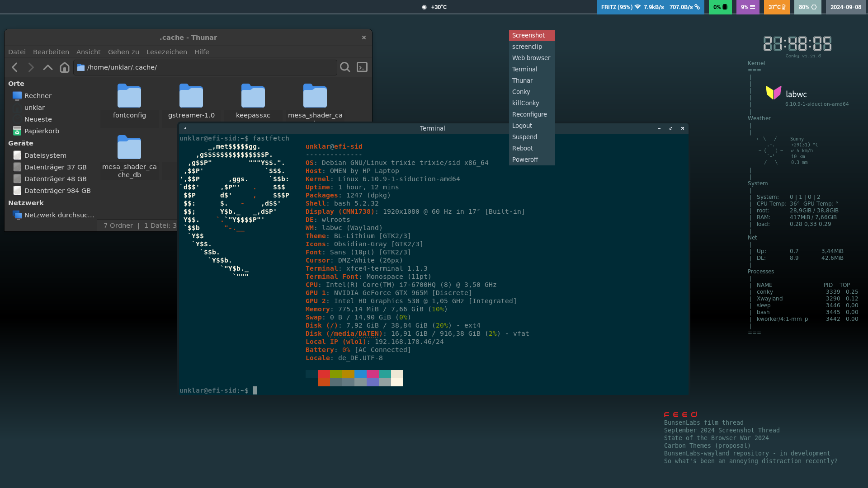Go to the parent folder with the up arrow

(x=47, y=67)
